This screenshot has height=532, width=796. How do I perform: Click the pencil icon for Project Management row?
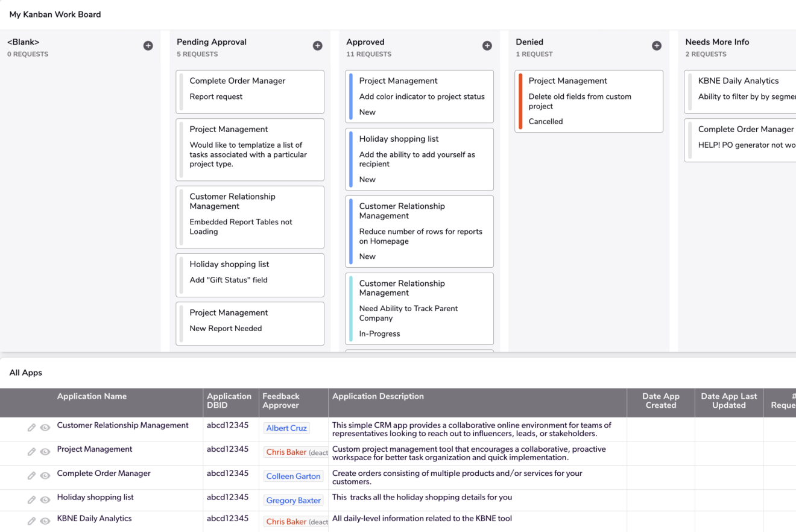(x=32, y=452)
